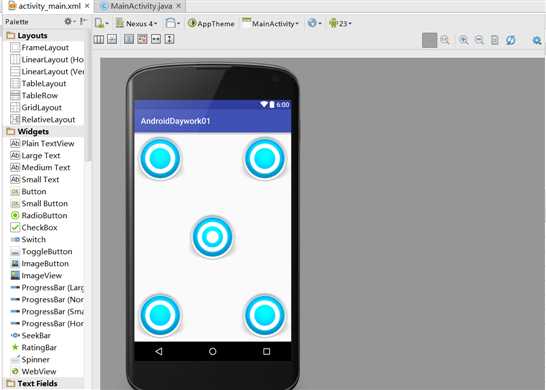This screenshot has width=546, height=390.
Task: Close the activity_main.xml tab
Action: tap(87, 6)
